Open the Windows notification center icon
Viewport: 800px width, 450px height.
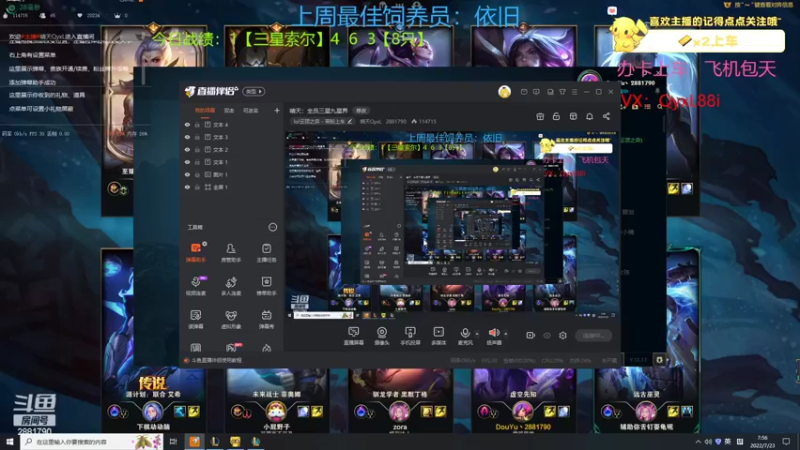[786, 441]
